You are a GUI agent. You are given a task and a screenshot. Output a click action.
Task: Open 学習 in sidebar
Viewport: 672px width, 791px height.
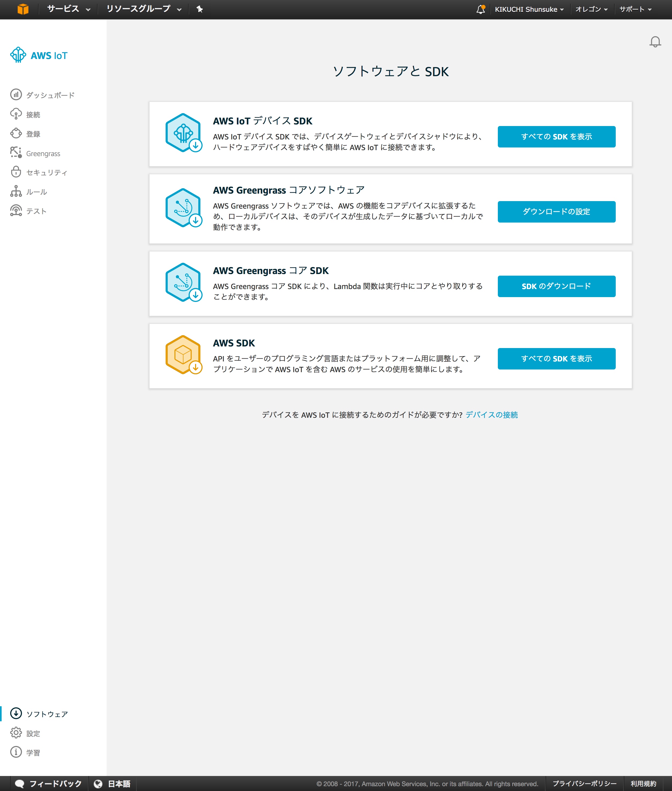[33, 752]
